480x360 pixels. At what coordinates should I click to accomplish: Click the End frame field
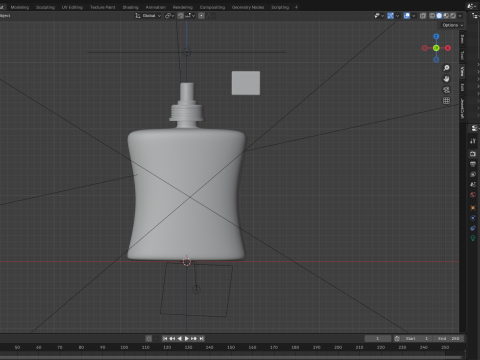click(x=448, y=339)
